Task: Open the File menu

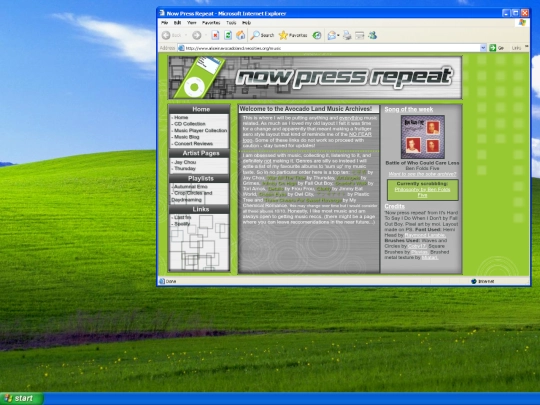Action: [165, 23]
